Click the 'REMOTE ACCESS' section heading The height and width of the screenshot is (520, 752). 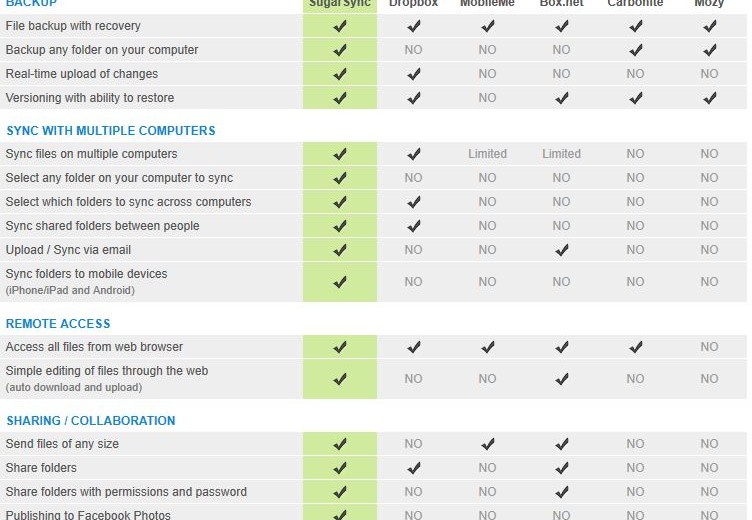[x=58, y=324]
